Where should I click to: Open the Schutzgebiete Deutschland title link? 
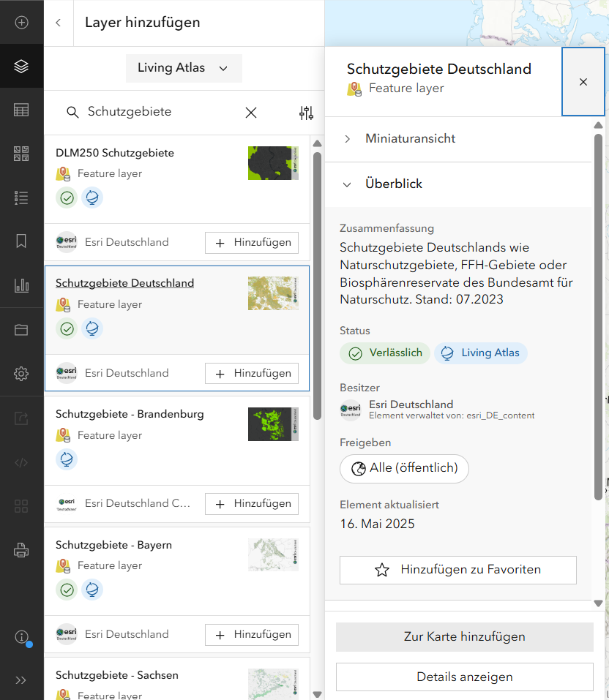coord(124,283)
